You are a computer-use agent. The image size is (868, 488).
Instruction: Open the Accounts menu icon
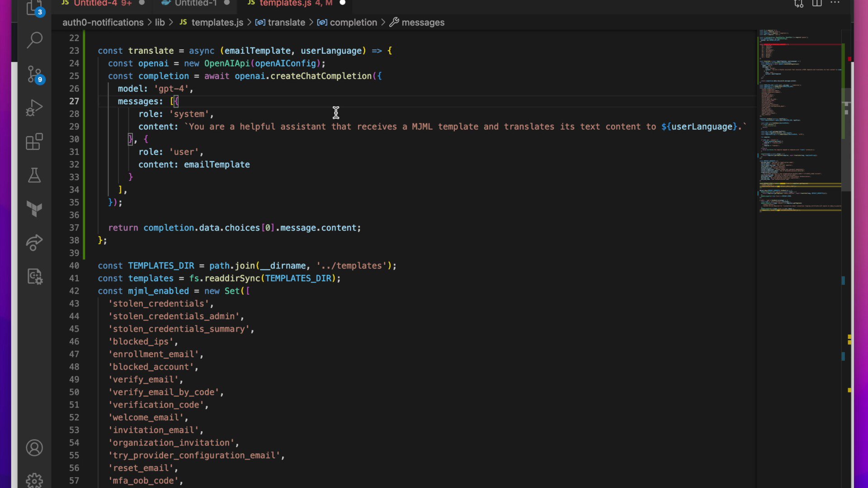(34, 448)
